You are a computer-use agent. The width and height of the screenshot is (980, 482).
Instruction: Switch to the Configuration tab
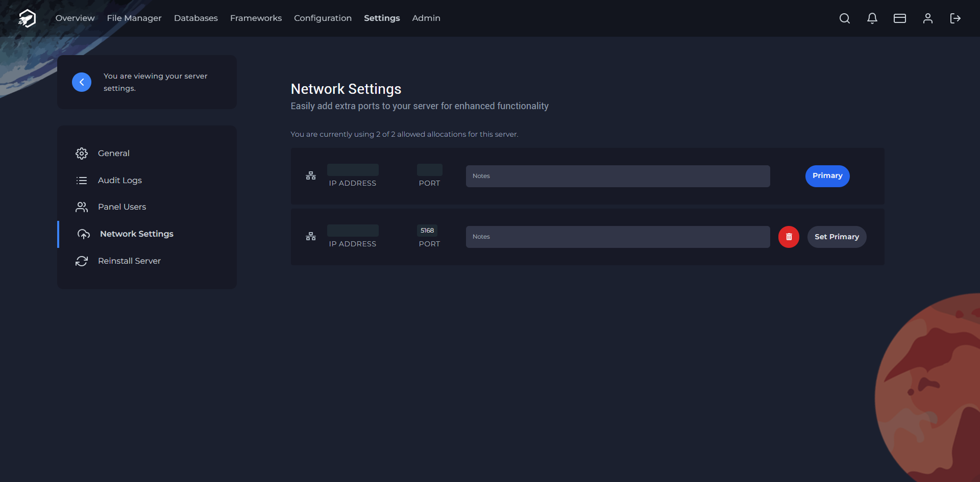[x=323, y=18]
